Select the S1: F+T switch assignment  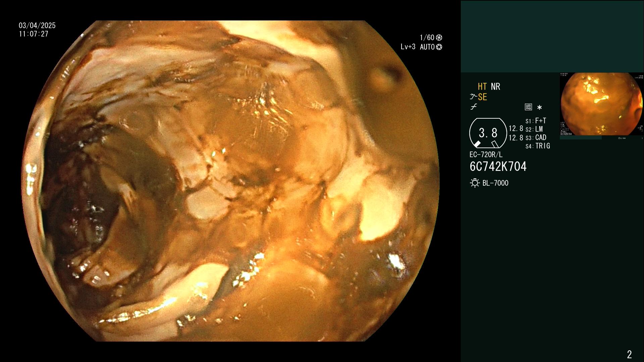[x=536, y=121]
